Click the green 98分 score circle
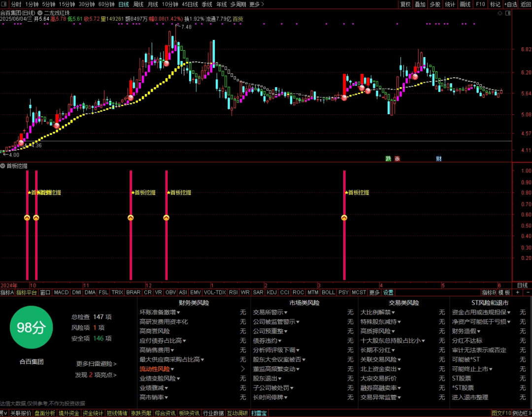The height and width of the screenshot is (417, 532). click(31, 327)
